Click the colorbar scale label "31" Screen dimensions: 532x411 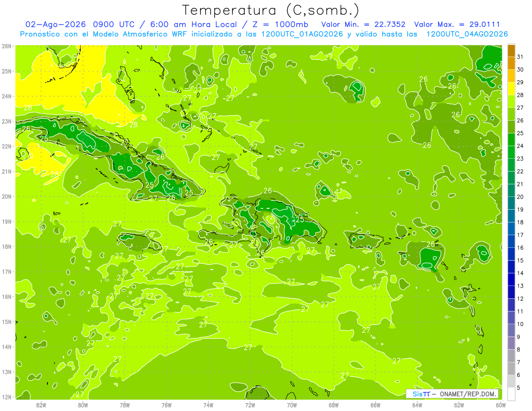[520, 57]
